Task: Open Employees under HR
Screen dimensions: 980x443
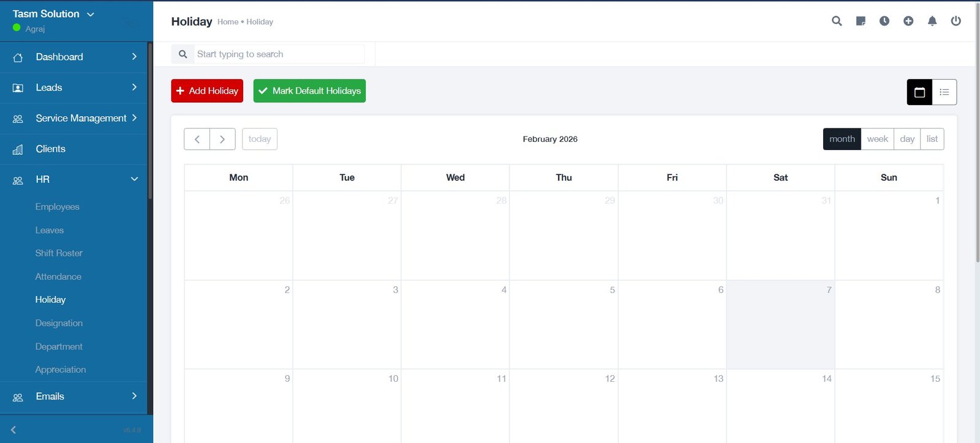Action: click(x=57, y=207)
